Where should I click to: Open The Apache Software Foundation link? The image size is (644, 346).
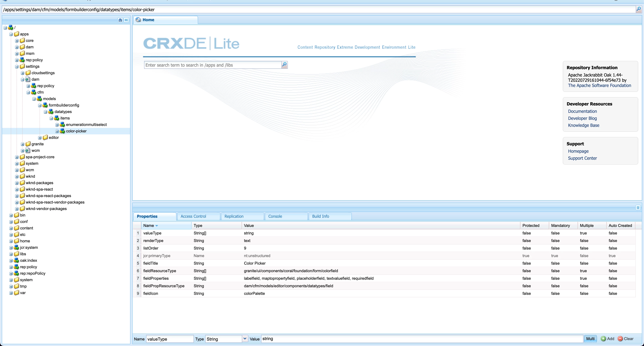(599, 86)
